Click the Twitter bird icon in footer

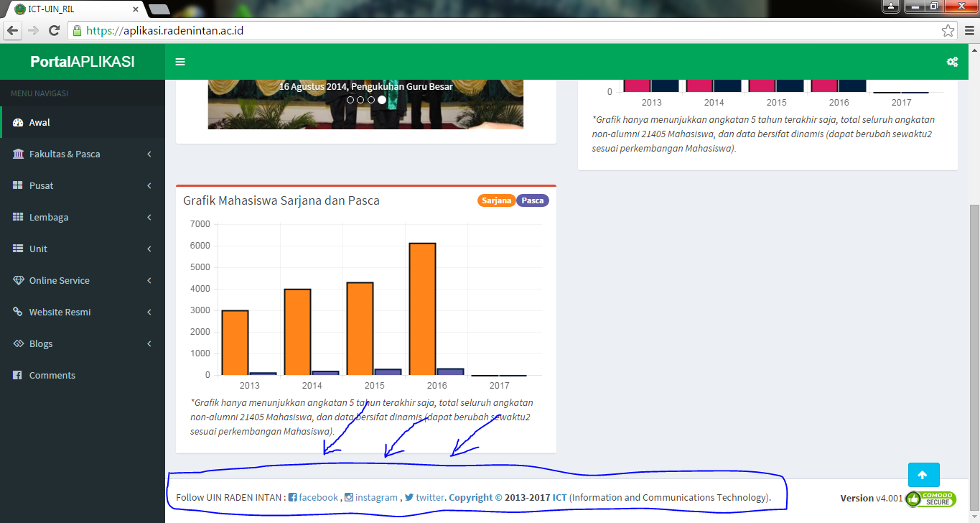[x=409, y=497]
